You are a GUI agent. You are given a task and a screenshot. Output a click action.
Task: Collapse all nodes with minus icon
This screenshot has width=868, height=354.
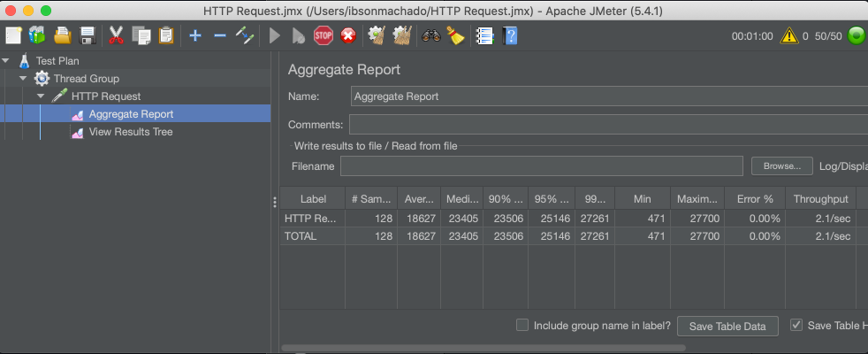click(220, 36)
